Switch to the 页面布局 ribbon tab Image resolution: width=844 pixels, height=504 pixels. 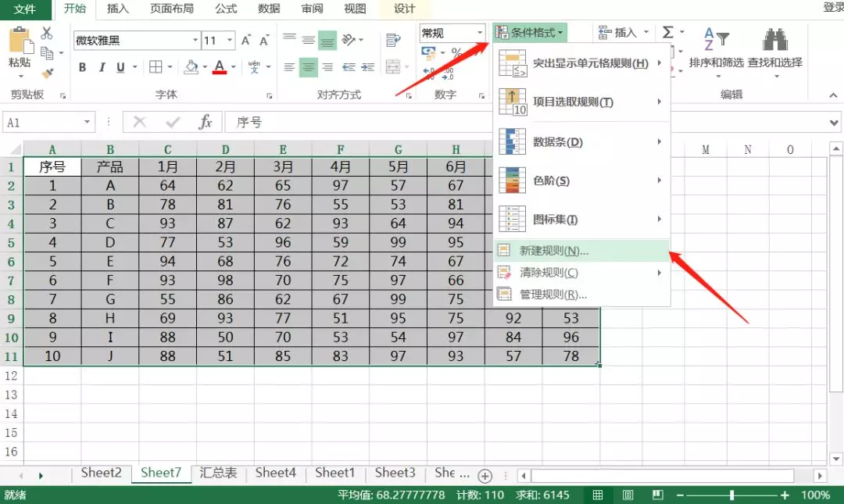pos(172,9)
